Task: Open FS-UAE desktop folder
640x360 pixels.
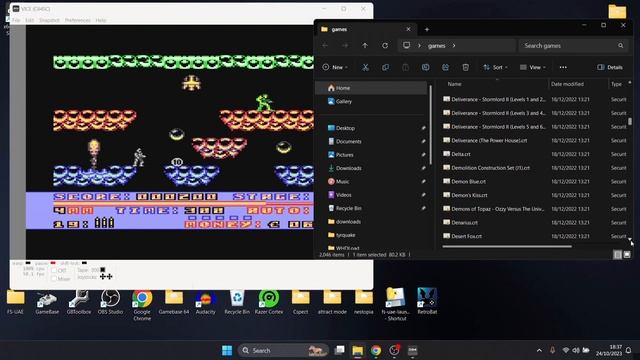Action: pyautogui.click(x=16, y=301)
